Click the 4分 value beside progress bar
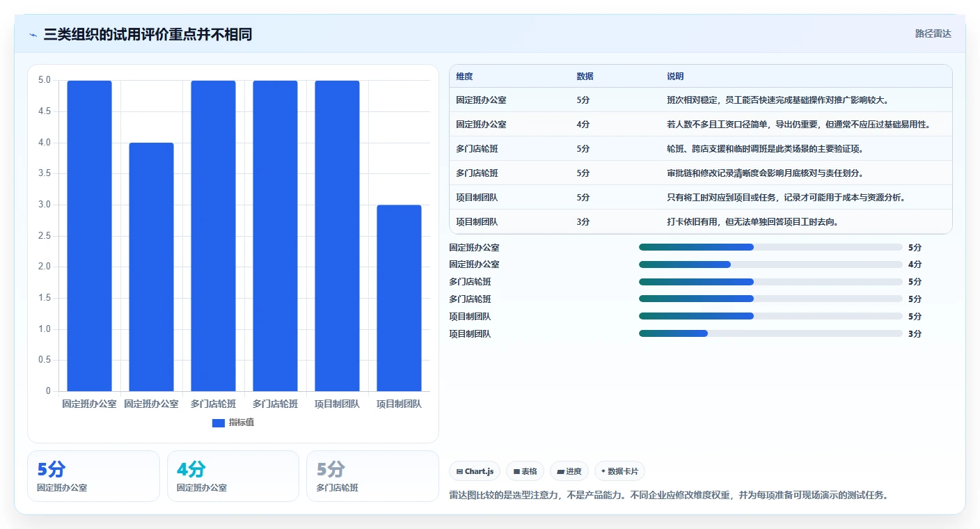980x529 pixels. coord(915,264)
